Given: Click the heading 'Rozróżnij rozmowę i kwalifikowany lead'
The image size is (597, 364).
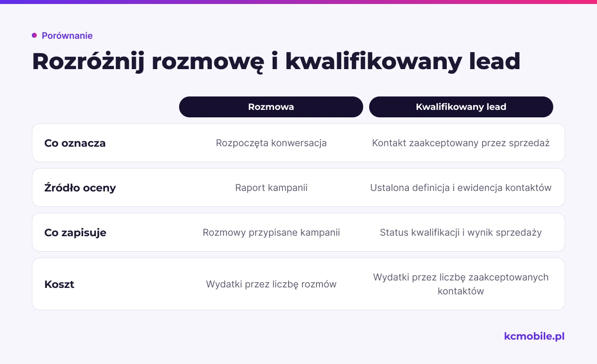Looking at the screenshot, I should click(276, 62).
